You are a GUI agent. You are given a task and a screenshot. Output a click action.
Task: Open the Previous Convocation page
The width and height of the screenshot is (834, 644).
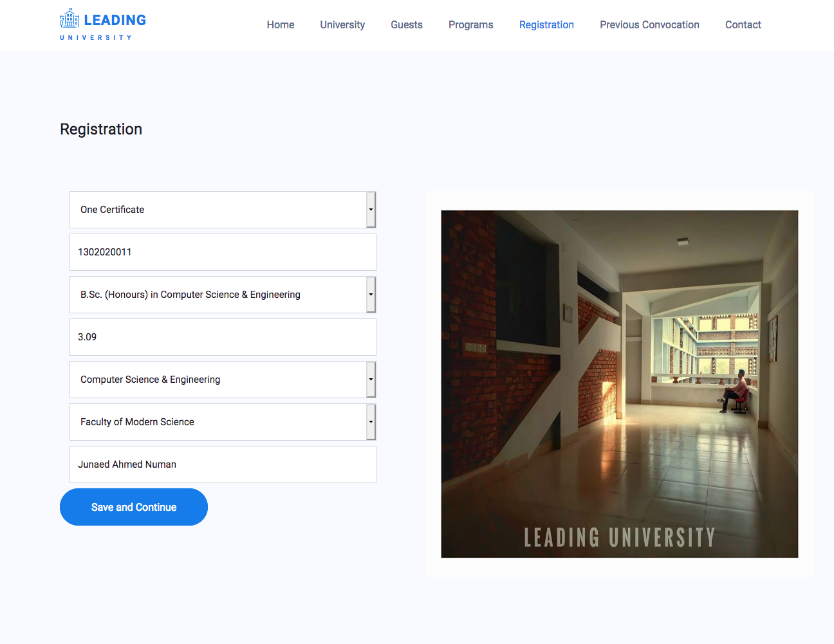point(649,24)
